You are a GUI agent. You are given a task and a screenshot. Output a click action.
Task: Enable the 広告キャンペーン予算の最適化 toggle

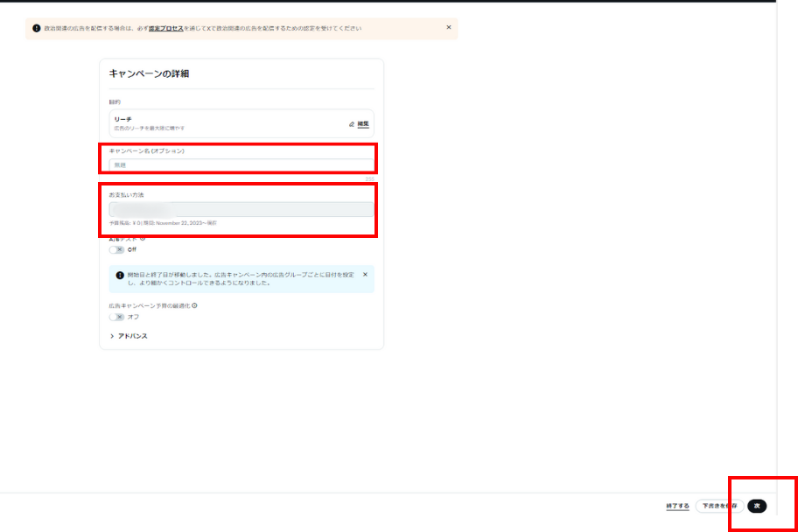pos(117,317)
